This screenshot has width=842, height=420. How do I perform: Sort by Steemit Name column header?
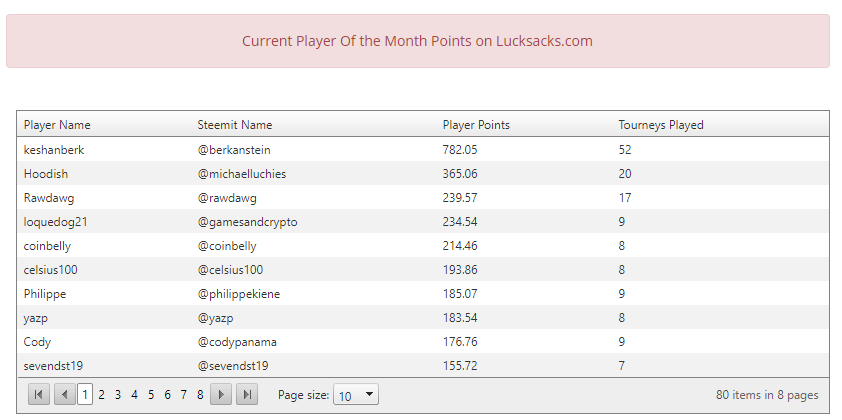coord(235,125)
